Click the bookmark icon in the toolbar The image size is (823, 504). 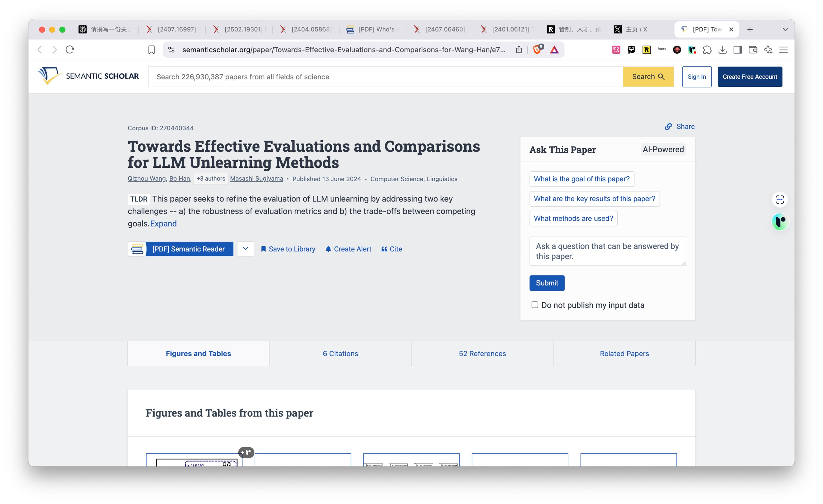click(151, 50)
